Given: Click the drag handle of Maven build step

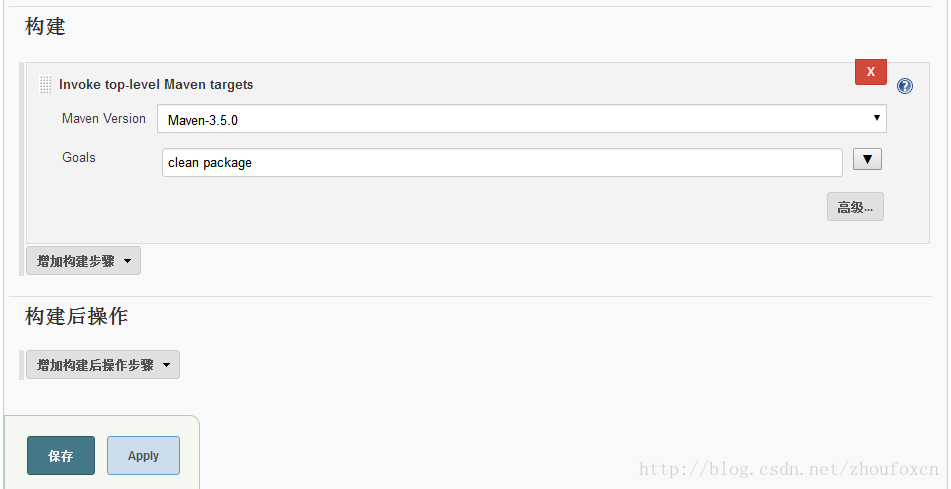Looking at the screenshot, I should tap(45, 85).
